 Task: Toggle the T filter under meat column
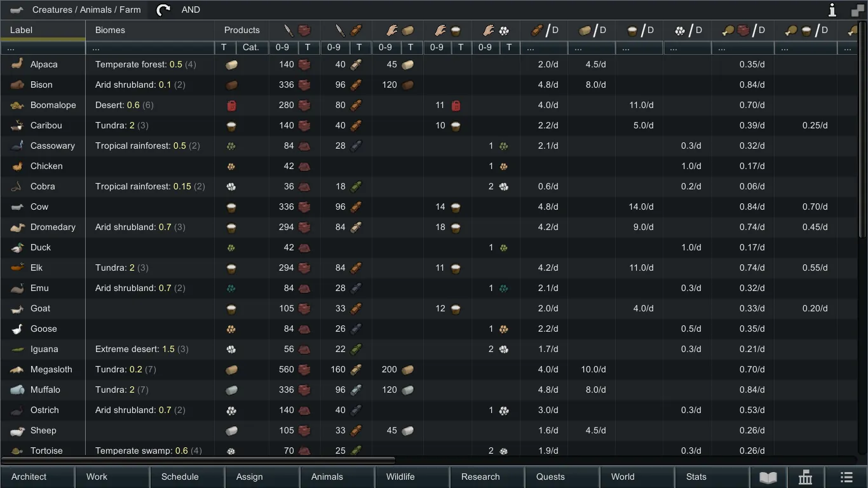tap(308, 48)
